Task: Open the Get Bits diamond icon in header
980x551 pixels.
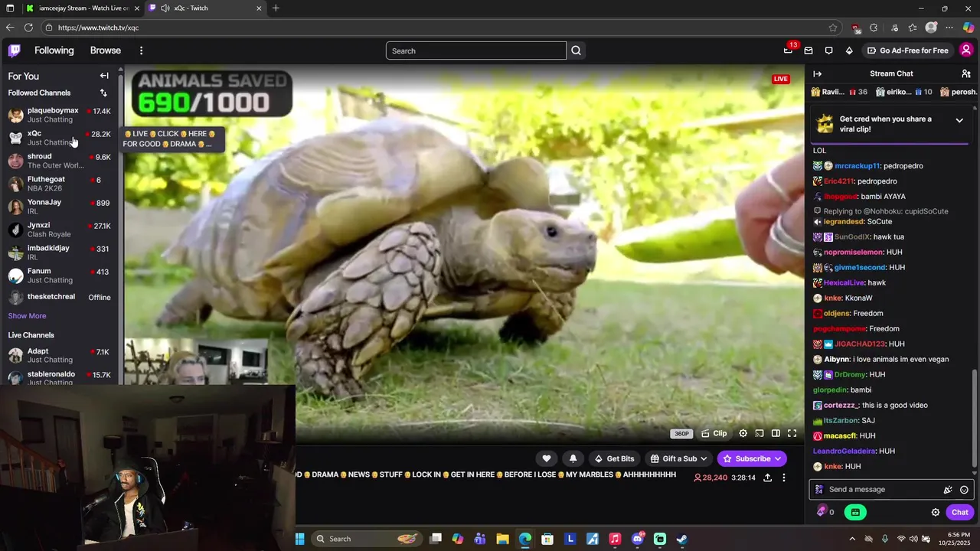Action: 849,51
